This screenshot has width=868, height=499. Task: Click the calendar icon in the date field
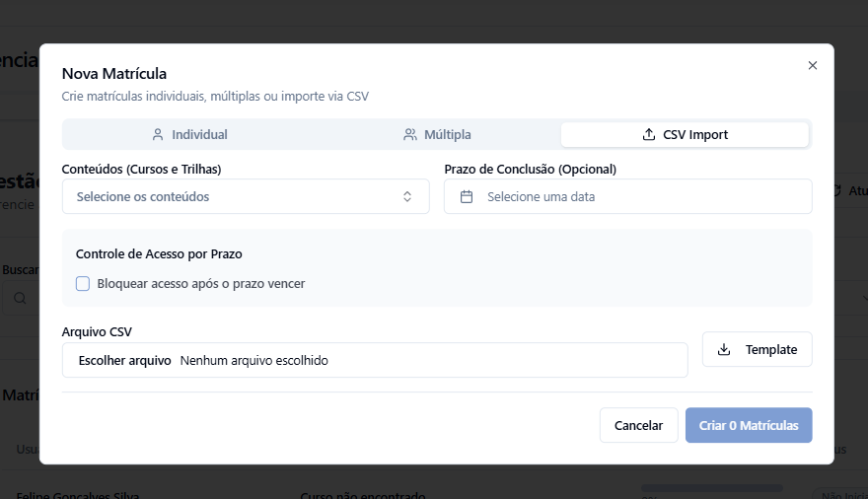[x=467, y=196]
